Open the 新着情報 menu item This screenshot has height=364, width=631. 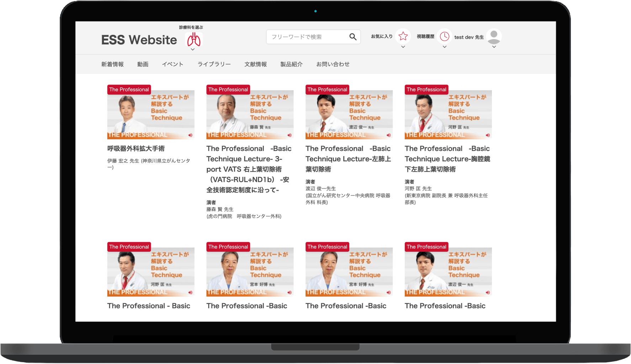(x=112, y=64)
